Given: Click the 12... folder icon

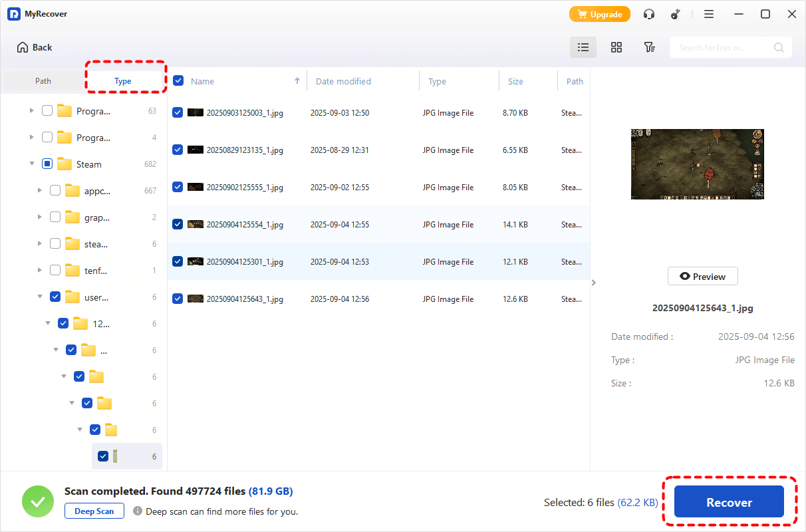Looking at the screenshot, I should point(80,324).
